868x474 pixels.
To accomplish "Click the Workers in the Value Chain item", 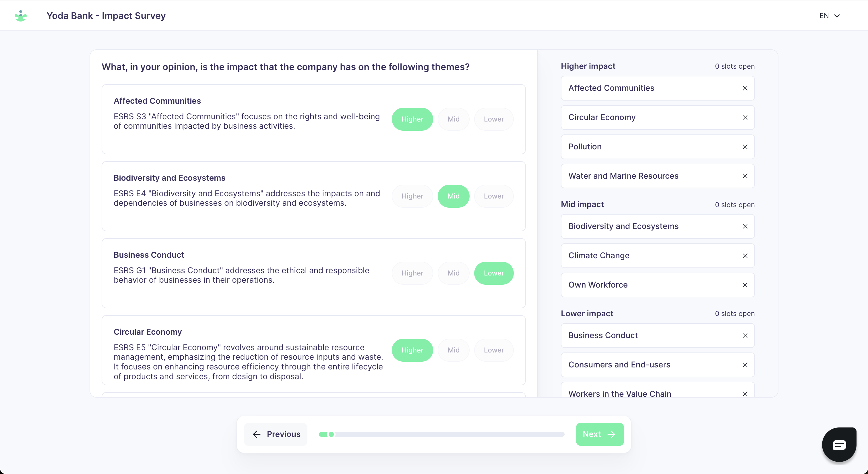I will [619, 394].
